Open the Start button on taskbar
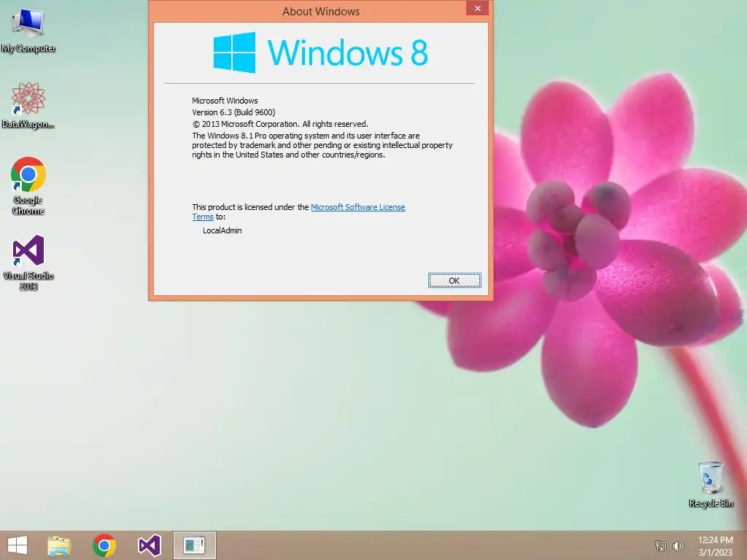Screen dimensions: 747x560 (x=18, y=545)
